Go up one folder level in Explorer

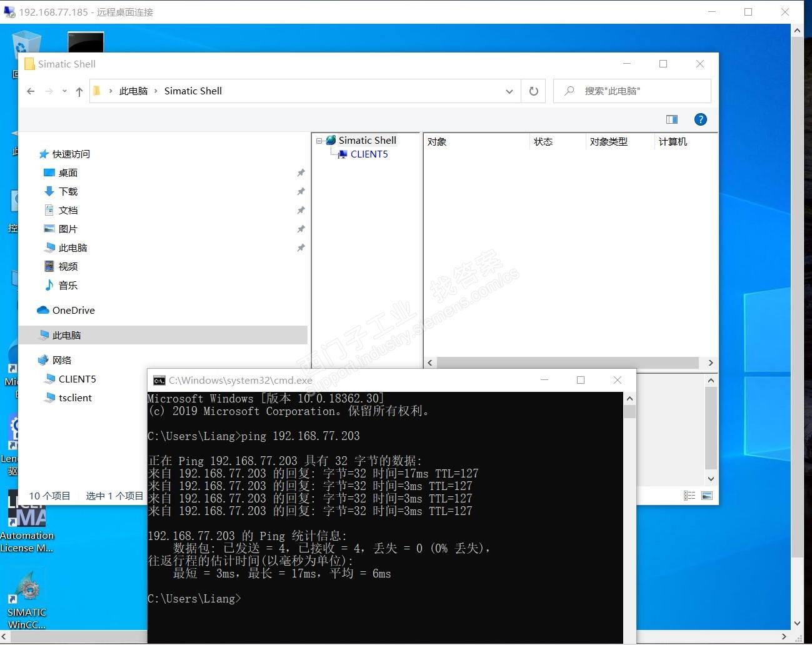click(x=79, y=91)
